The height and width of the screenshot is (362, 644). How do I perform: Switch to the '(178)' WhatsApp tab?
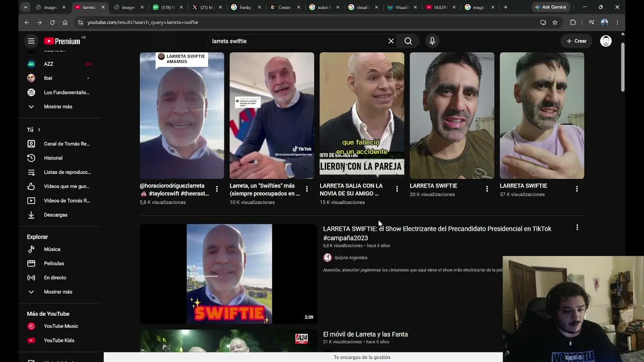[169, 7]
